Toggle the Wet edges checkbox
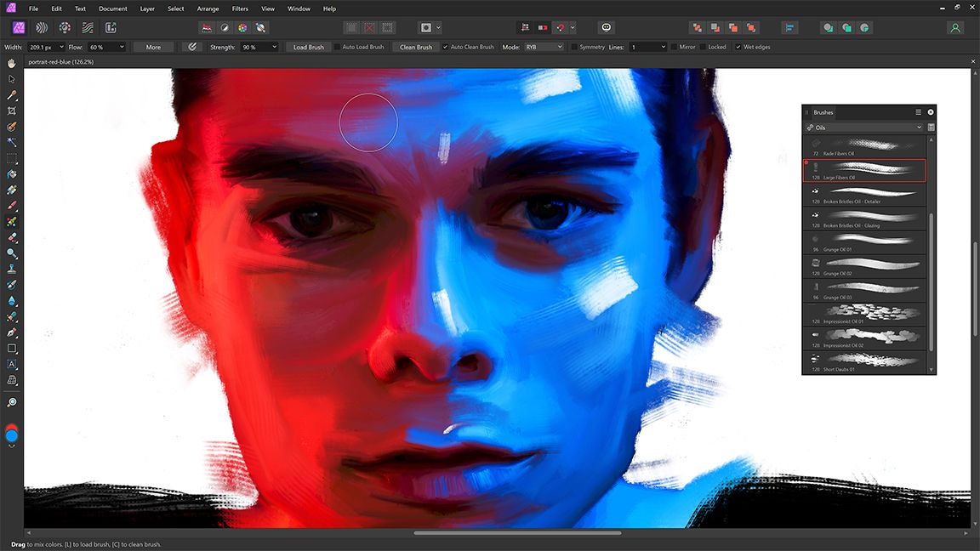This screenshot has height=551, width=980. [x=738, y=47]
